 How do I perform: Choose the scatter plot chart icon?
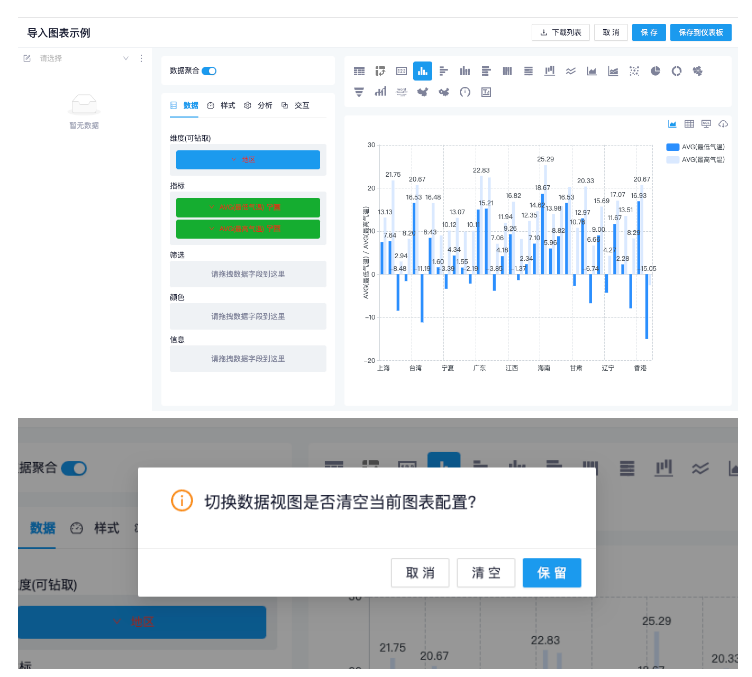click(x=634, y=71)
